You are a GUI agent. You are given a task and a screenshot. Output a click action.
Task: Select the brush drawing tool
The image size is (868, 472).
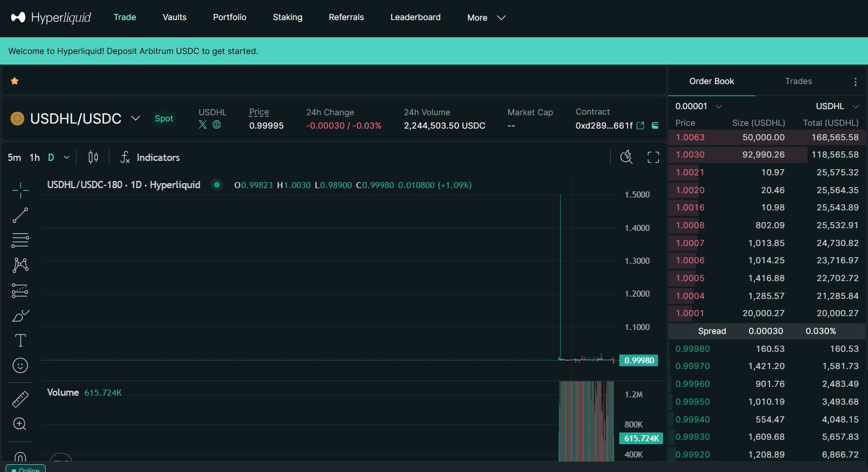(21, 316)
